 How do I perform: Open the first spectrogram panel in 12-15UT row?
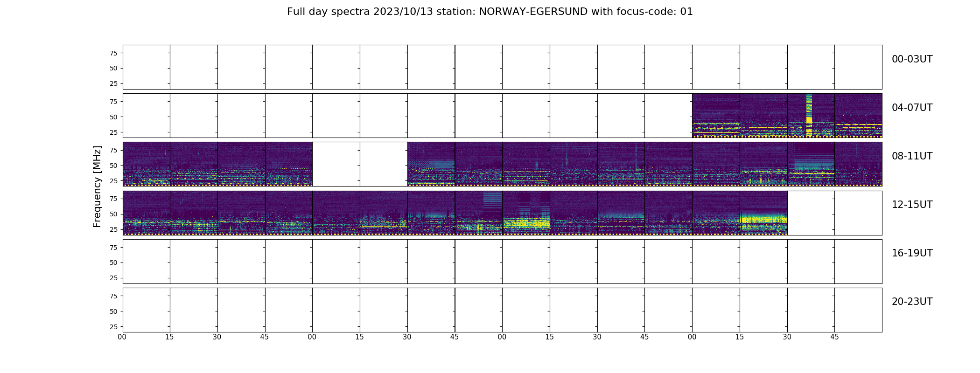click(x=147, y=213)
